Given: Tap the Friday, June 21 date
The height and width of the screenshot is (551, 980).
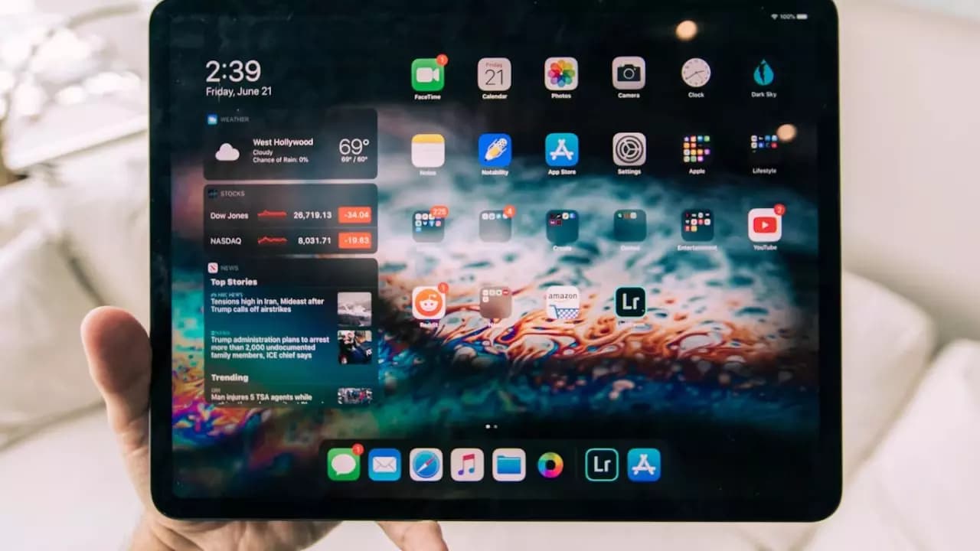Looking at the screenshot, I should pos(239,92).
